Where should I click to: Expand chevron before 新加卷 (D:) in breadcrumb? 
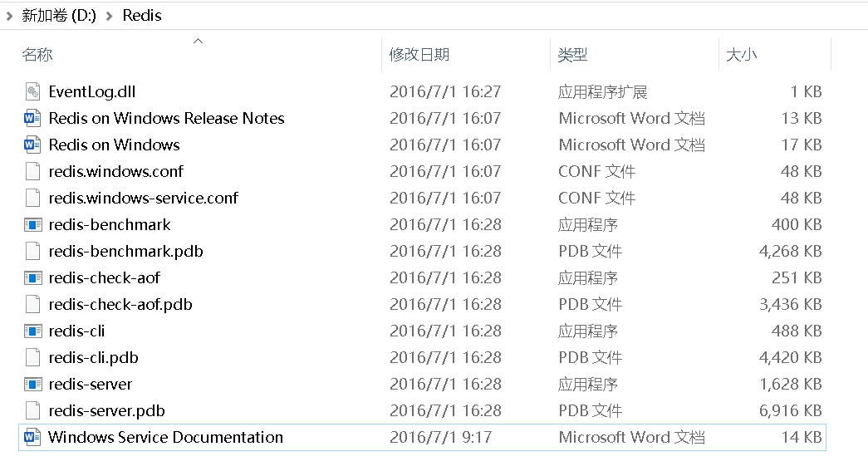(9, 16)
